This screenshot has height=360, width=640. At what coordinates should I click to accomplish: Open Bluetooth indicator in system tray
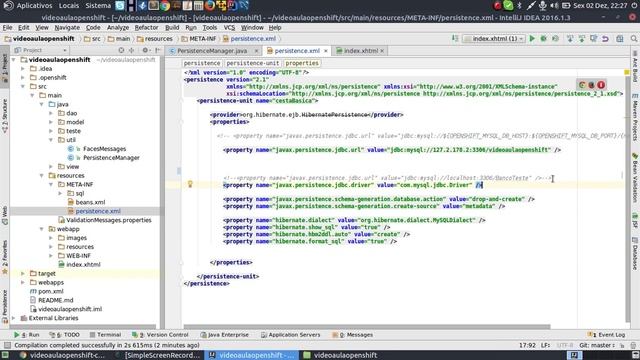(x=519, y=5)
